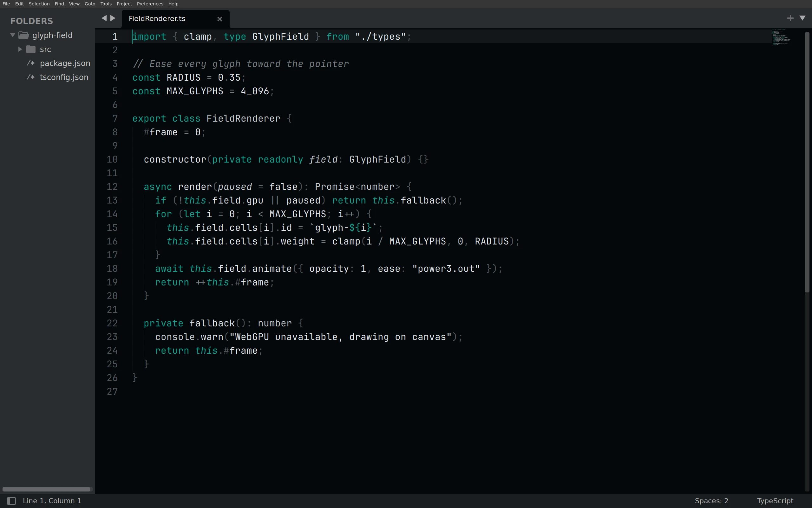Click line number 12 in the gutter
The width and height of the screenshot is (812, 508).
[112, 187]
